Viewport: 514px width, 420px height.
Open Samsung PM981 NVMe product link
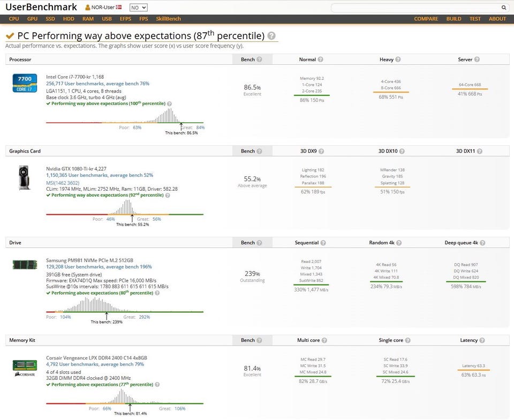point(89,260)
